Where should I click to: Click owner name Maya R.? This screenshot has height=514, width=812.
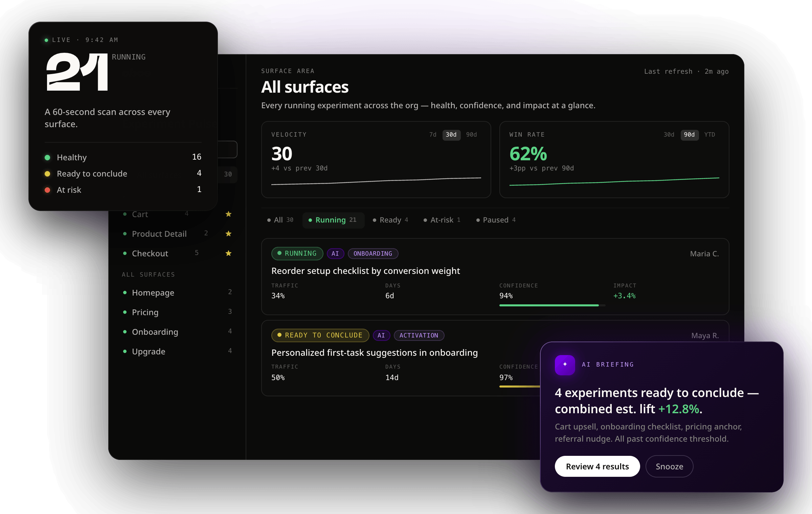705,336
